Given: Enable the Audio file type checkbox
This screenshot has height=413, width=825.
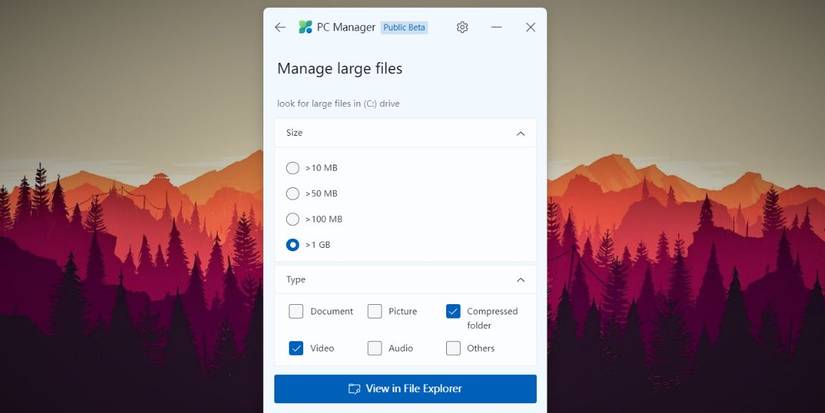Looking at the screenshot, I should [375, 348].
